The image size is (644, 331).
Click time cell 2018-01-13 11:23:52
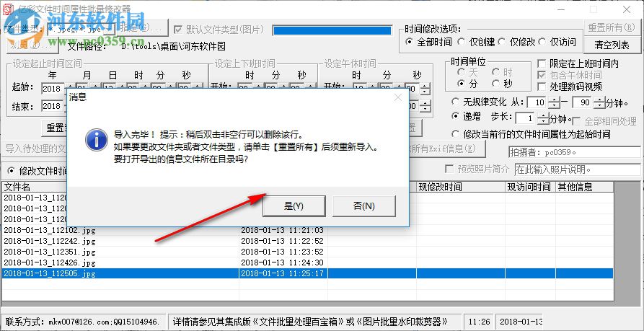coord(283,252)
